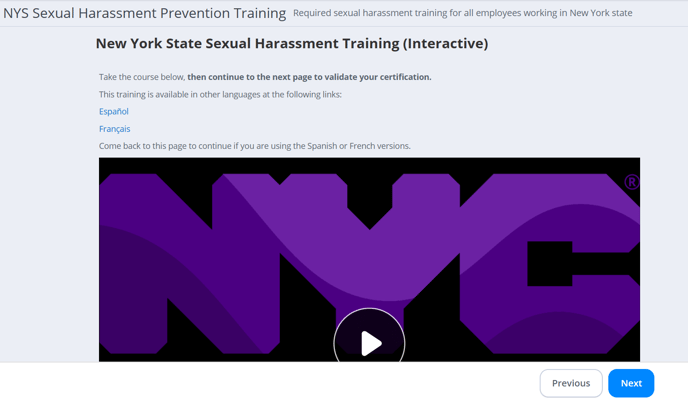The image size is (688, 403).
Task: Click the New York State Sexual Harassment Training heading
Action: click(292, 43)
